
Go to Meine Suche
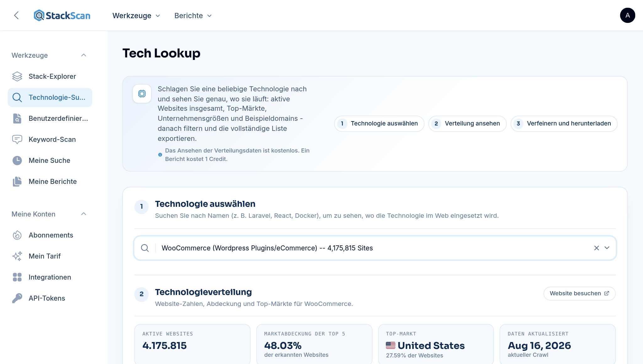pos(50,160)
